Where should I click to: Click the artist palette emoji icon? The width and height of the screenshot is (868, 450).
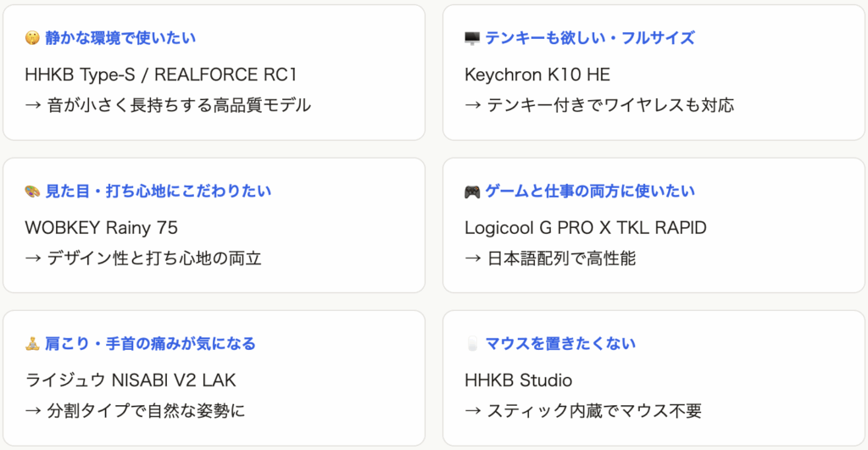coord(32,192)
